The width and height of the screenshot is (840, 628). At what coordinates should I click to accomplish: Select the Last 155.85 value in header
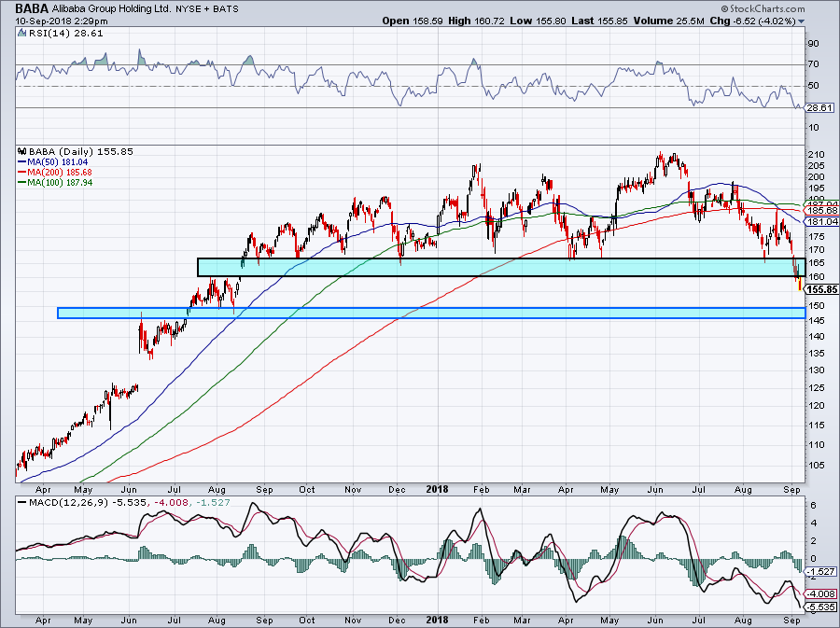pos(600,21)
